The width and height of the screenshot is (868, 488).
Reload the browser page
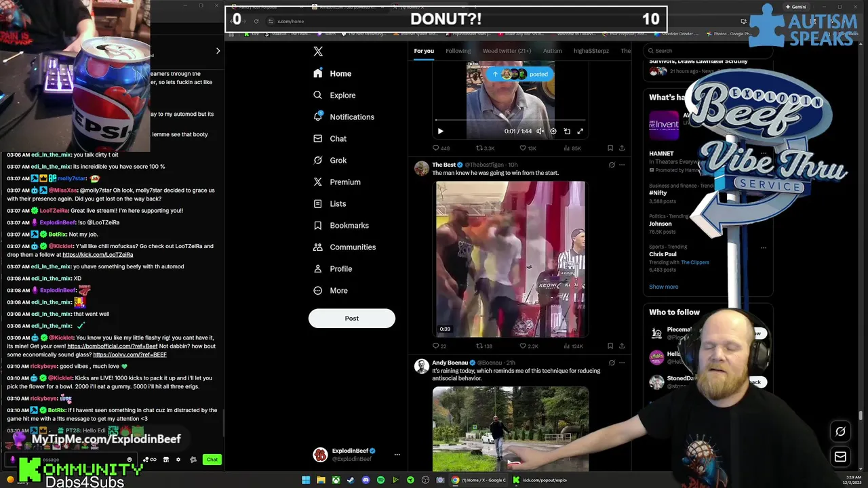(x=256, y=21)
